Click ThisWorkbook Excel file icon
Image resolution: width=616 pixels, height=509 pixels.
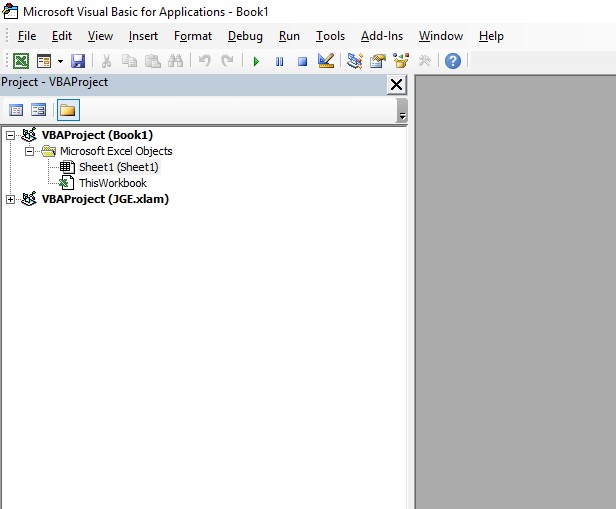pyautogui.click(x=66, y=183)
